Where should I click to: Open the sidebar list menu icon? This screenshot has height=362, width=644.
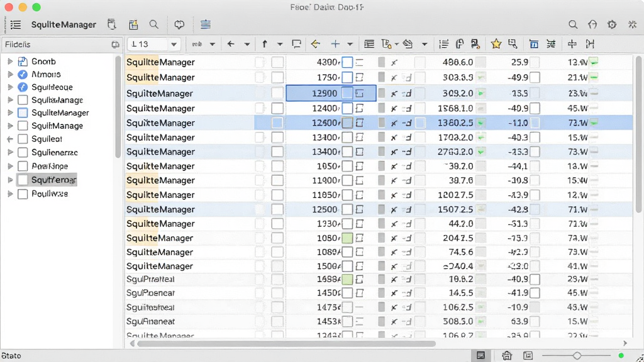tap(16, 25)
